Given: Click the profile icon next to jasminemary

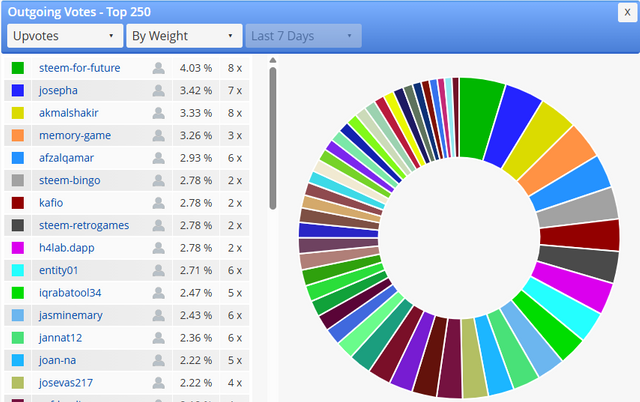Looking at the screenshot, I should click(158, 315).
